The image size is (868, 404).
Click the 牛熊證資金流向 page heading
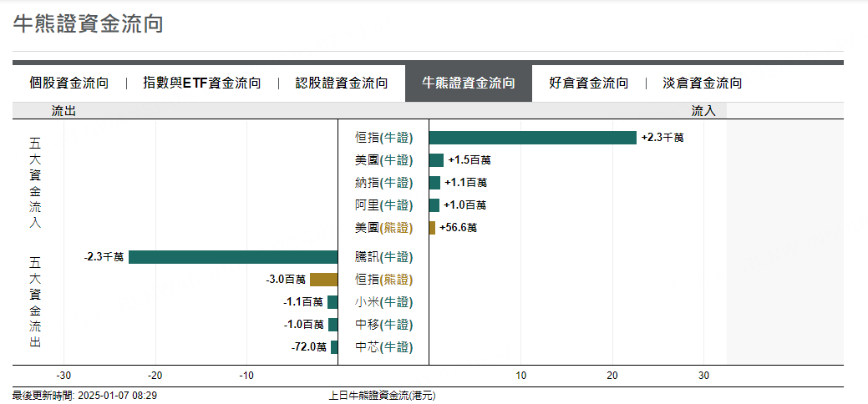pos(88,24)
